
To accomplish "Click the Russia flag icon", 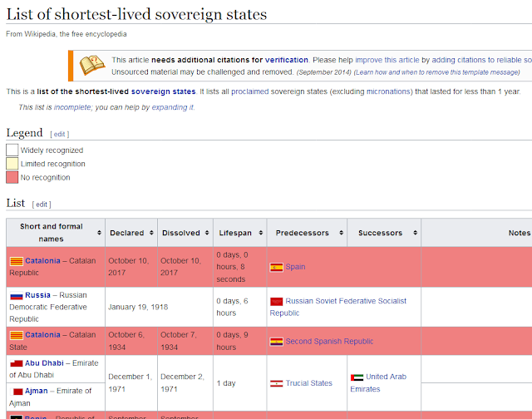I will [17, 296].
